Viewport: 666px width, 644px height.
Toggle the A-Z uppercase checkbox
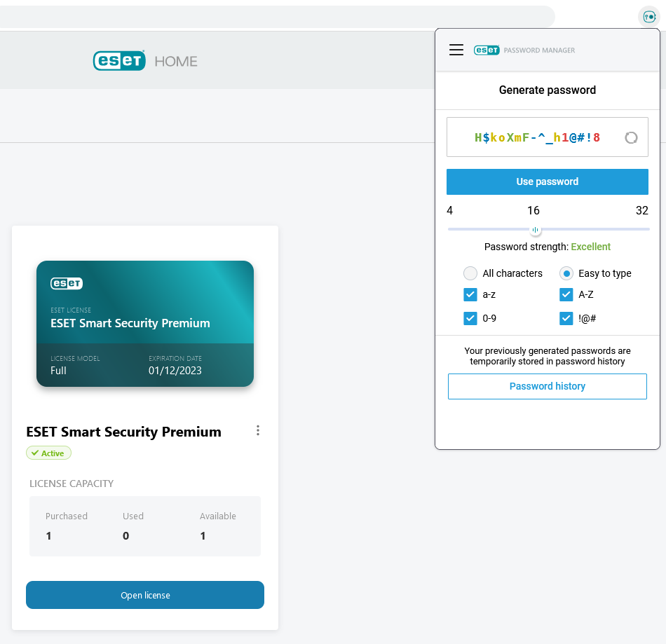click(x=566, y=294)
